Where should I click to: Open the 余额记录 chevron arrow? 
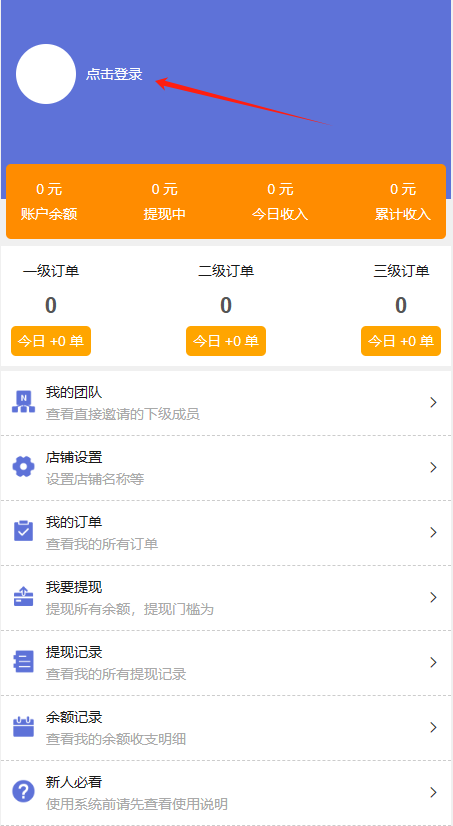[434, 727]
